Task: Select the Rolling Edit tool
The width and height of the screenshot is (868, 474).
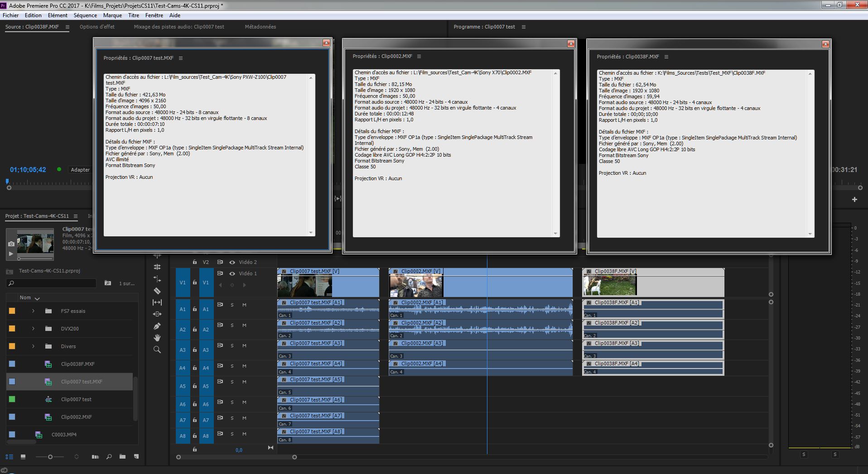Action: [x=157, y=267]
